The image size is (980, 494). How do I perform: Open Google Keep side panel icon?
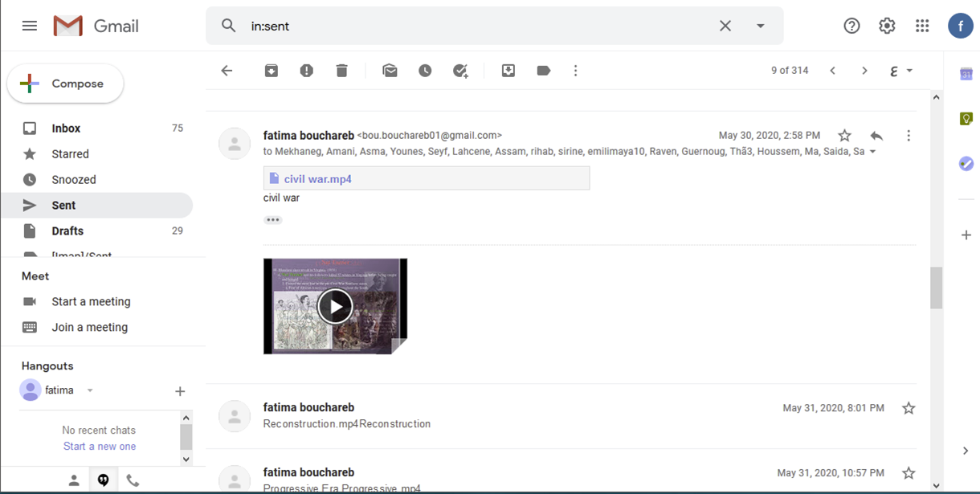pyautogui.click(x=966, y=119)
